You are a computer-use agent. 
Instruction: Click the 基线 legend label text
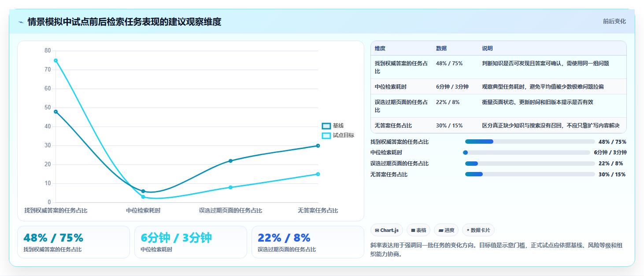pyautogui.click(x=338, y=126)
